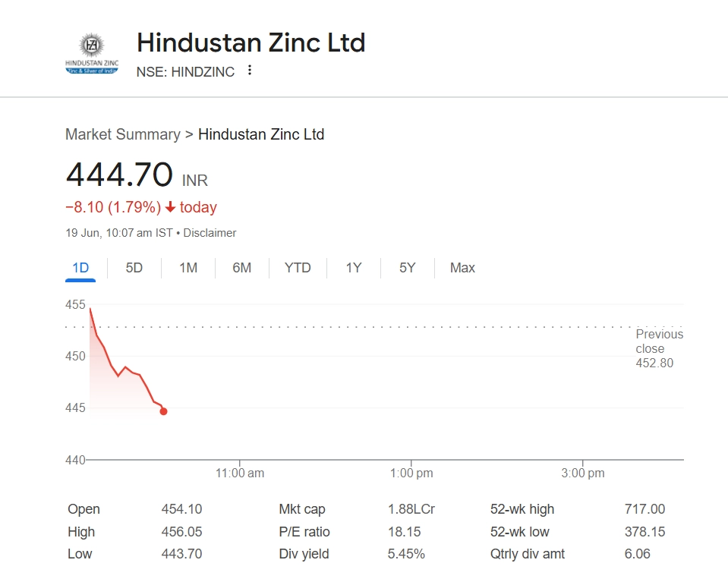This screenshot has width=728, height=582.
Task: Click the Hindustan Zinc company logo
Action: [92, 53]
